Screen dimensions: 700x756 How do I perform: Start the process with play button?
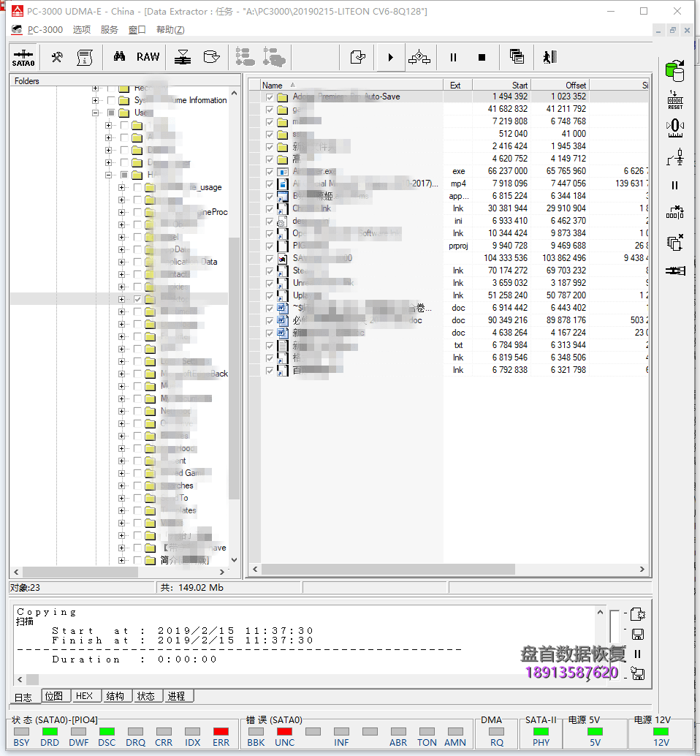390,57
